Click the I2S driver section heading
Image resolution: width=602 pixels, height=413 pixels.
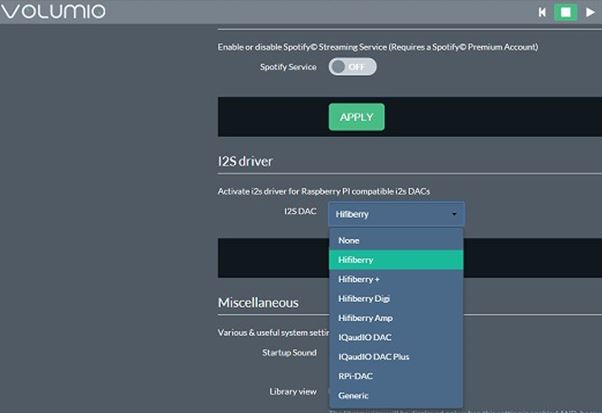coord(245,161)
